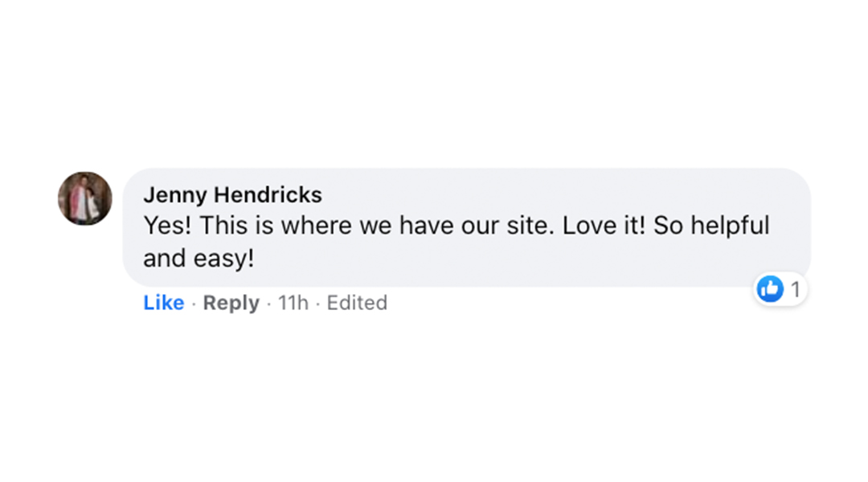
Task: Click the surname "Hendricks" in the commenter name
Action: (268, 194)
